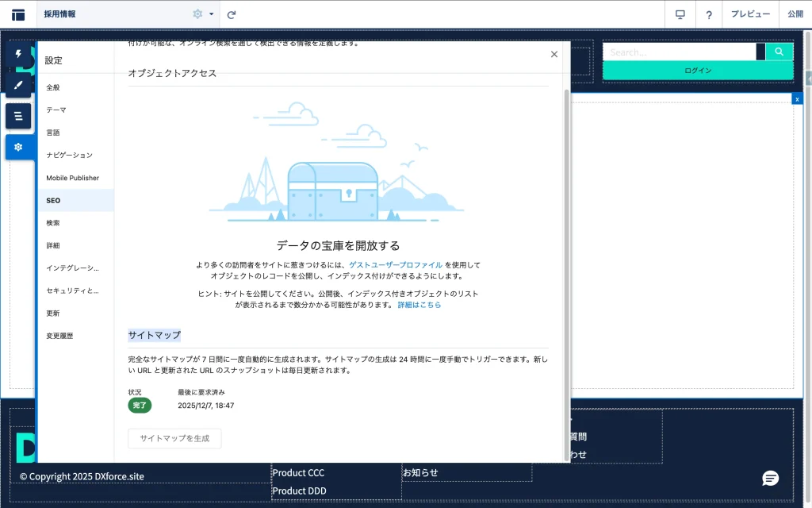Open the Page Structure list icon

(x=18, y=116)
